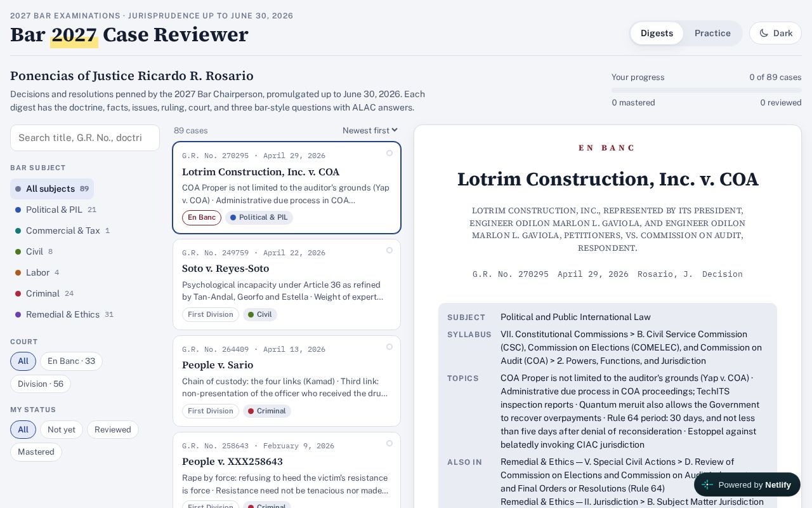The image size is (812, 508).
Task: Select the All status chip
Action: coord(23,430)
